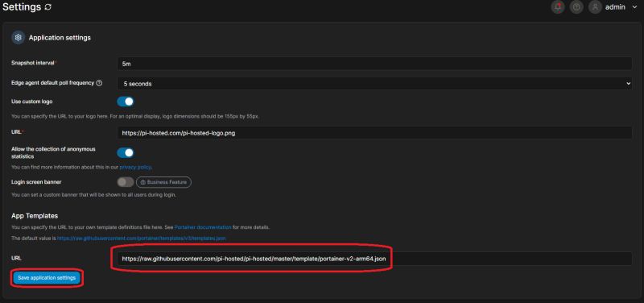The image size is (644, 303).
Task: Click the custom logo URL field
Action: coord(374,133)
